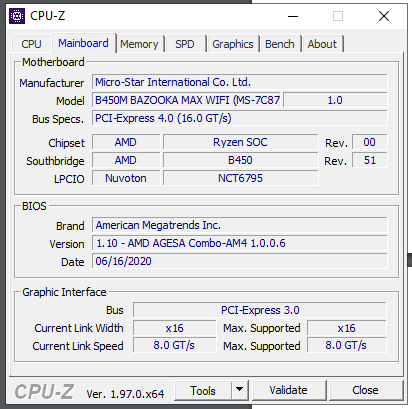The width and height of the screenshot is (412, 409).
Task: Select the Mainboard tab
Action: pos(83,43)
